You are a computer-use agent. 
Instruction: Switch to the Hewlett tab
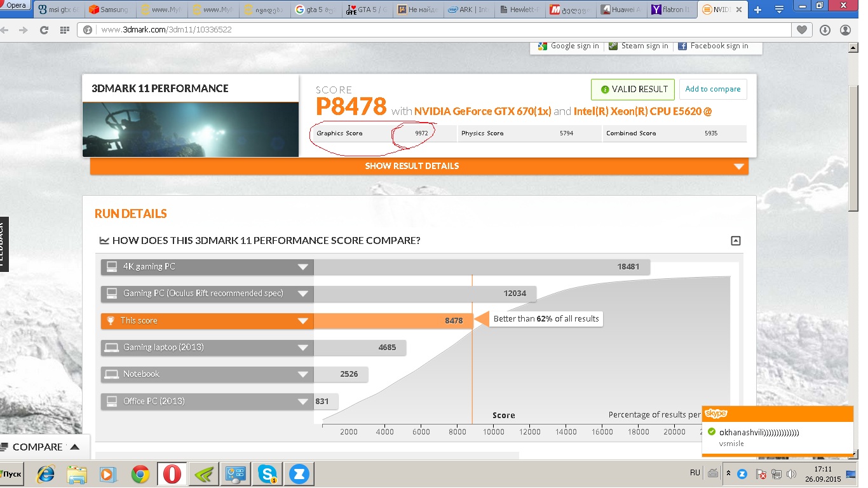coord(519,10)
